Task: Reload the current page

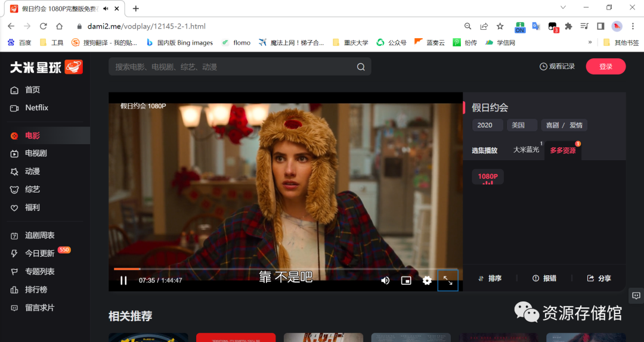Action: [43, 26]
